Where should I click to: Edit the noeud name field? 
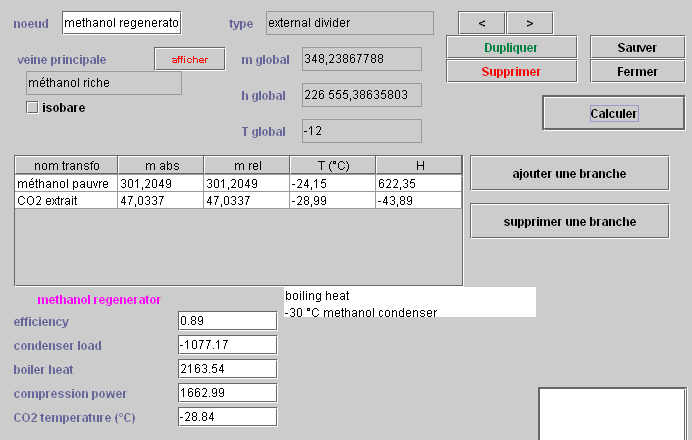point(122,22)
